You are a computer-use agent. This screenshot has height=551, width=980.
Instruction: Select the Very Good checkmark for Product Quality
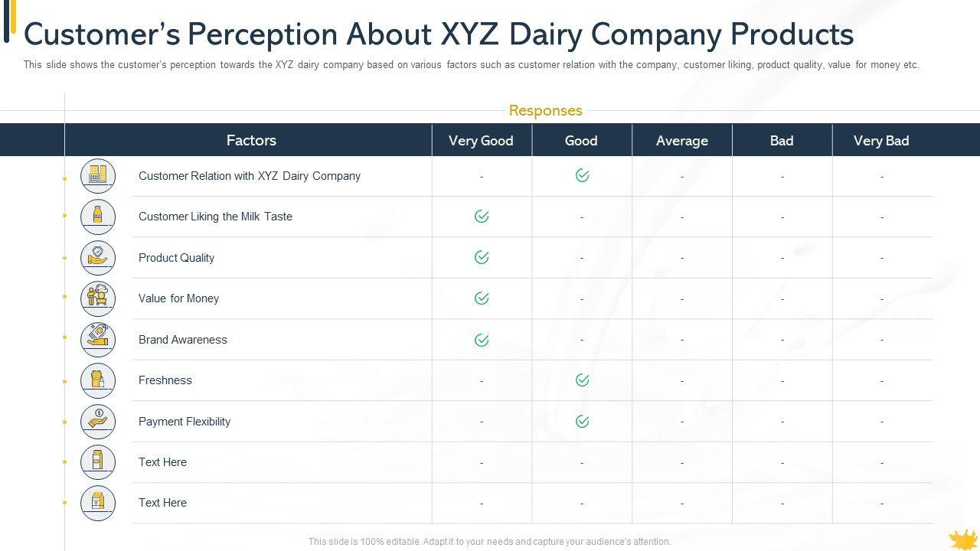pos(482,258)
